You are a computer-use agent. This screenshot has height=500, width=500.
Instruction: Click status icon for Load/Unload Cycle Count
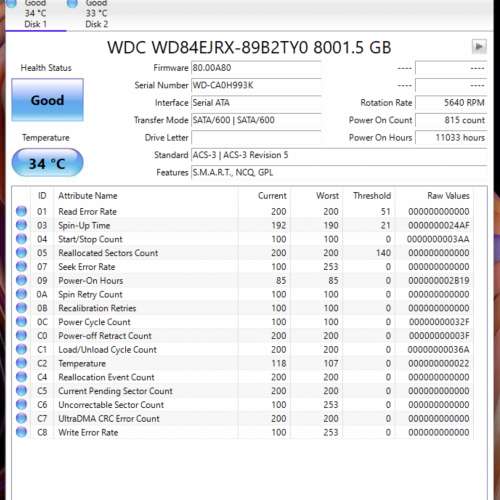click(21, 349)
